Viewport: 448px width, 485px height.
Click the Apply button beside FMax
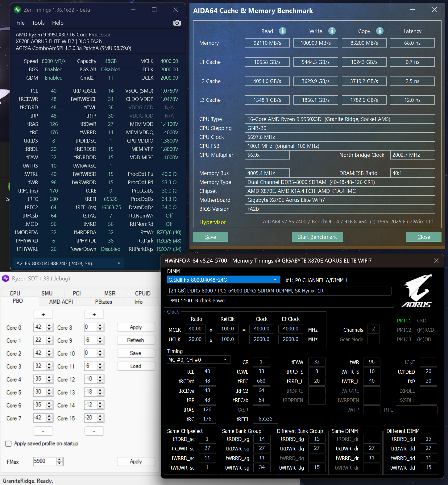[136, 462]
